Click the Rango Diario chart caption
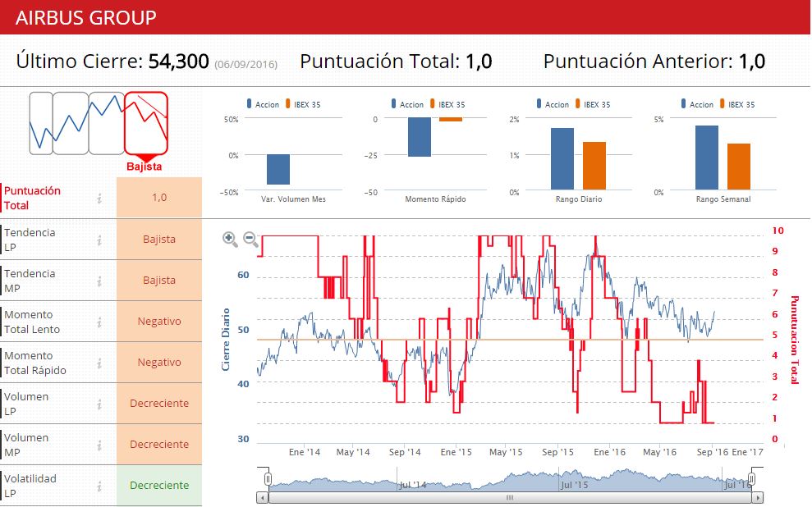The height and width of the screenshot is (507, 812). click(579, 199)
